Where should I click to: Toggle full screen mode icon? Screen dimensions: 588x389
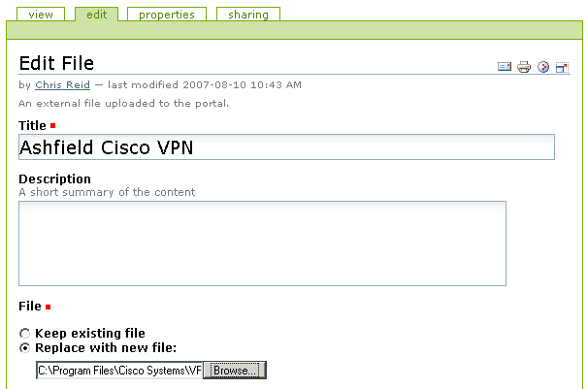[x=561, y=67]
